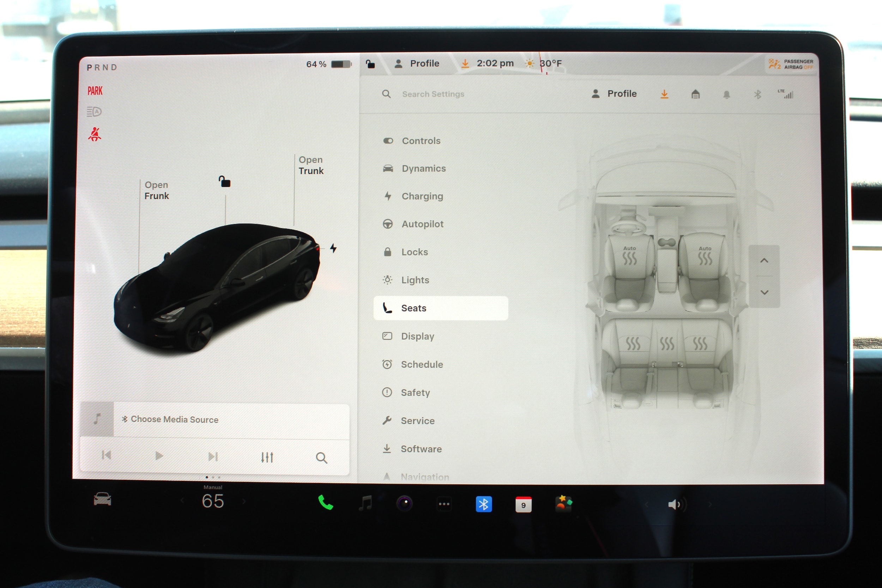Open the Profile dropdown in the settings header
Image resolution: width=882 pixels, height=588 pixels.
[614, 94]
